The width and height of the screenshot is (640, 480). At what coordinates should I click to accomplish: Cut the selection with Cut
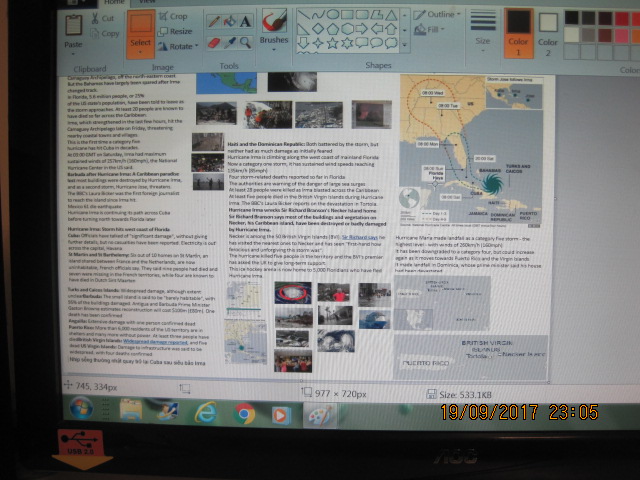point(102,18)
